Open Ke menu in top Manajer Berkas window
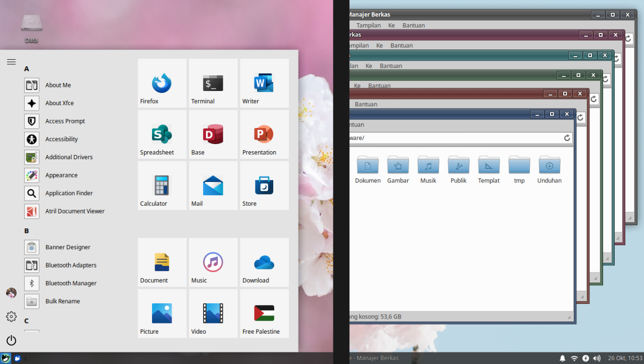 (391, 25)
